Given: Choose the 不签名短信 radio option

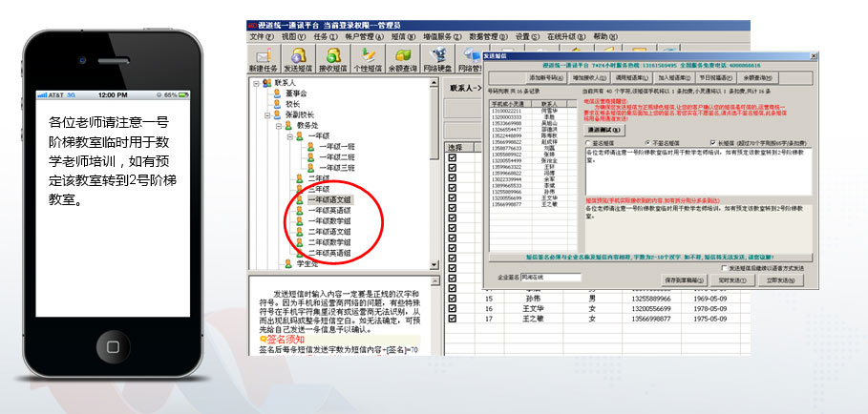Looking at the screenshot, I should point(649,143).
